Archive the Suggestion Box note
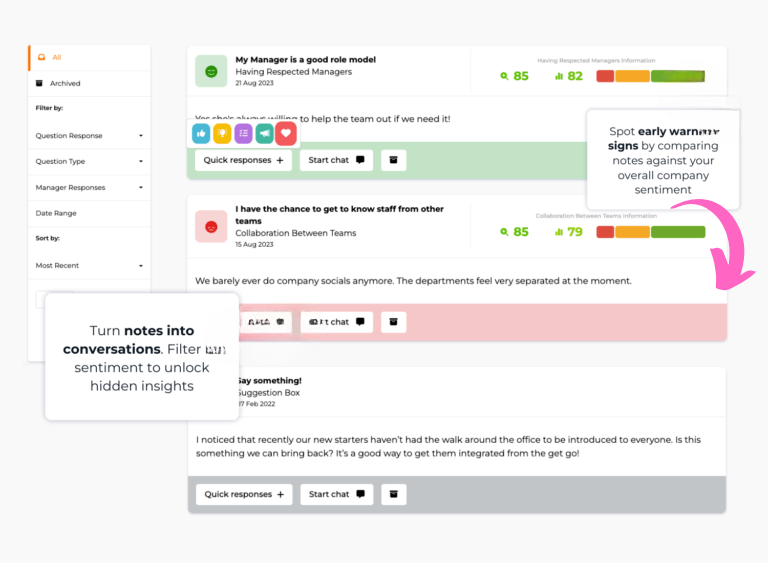 [x=394, y=494]
